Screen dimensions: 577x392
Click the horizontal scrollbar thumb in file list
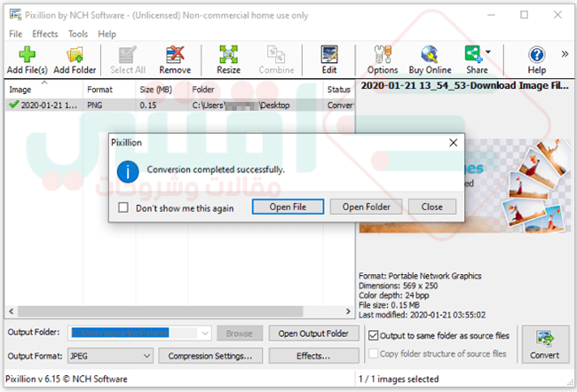click(x=161, y=311)
